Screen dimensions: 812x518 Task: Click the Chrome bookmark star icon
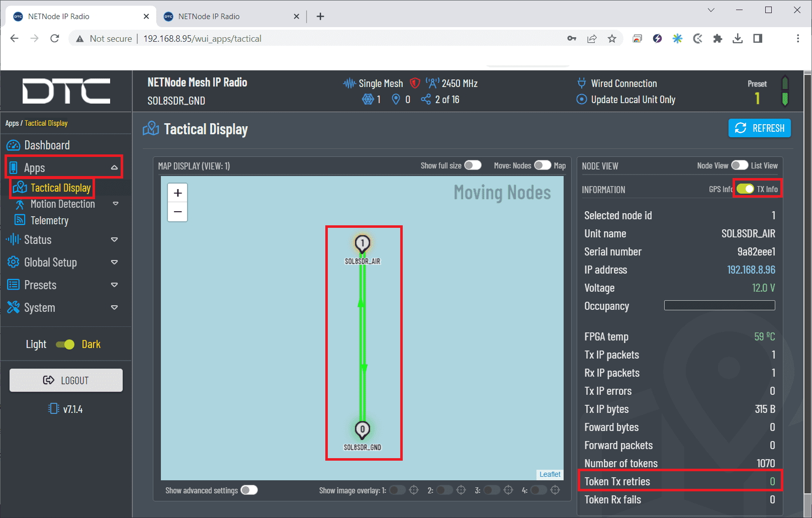(612, 39)
